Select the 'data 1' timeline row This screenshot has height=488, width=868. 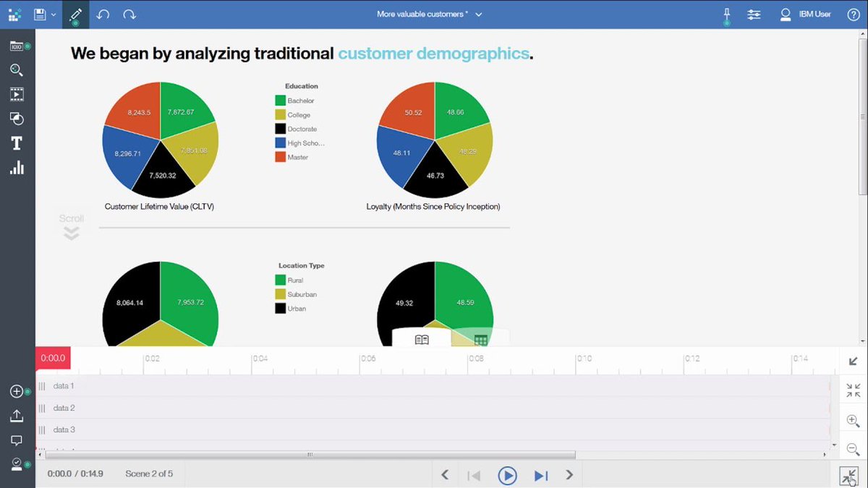click(433, 386)
